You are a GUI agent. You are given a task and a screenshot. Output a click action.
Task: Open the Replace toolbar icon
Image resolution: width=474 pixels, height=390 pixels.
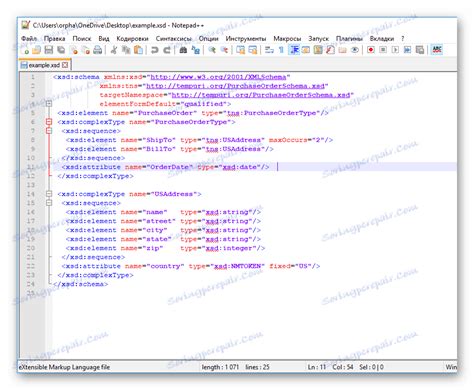(195, 50)
